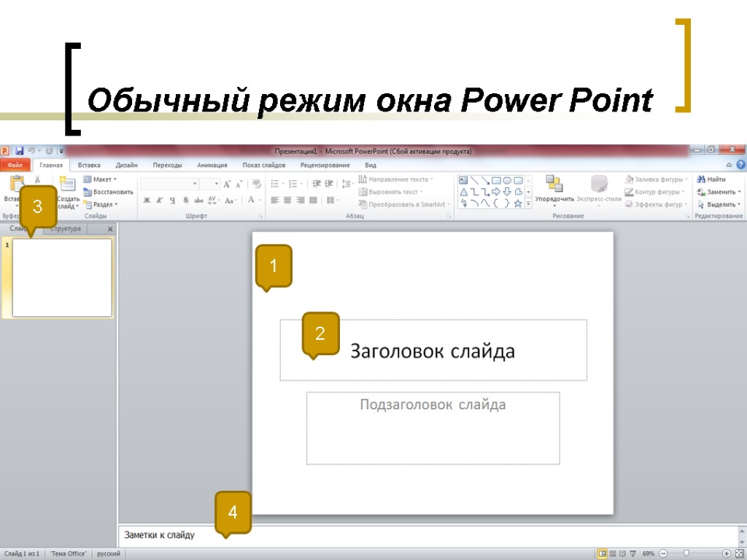
Task: Switch to Slide Sorter view icon
Action: click(613, 554)
